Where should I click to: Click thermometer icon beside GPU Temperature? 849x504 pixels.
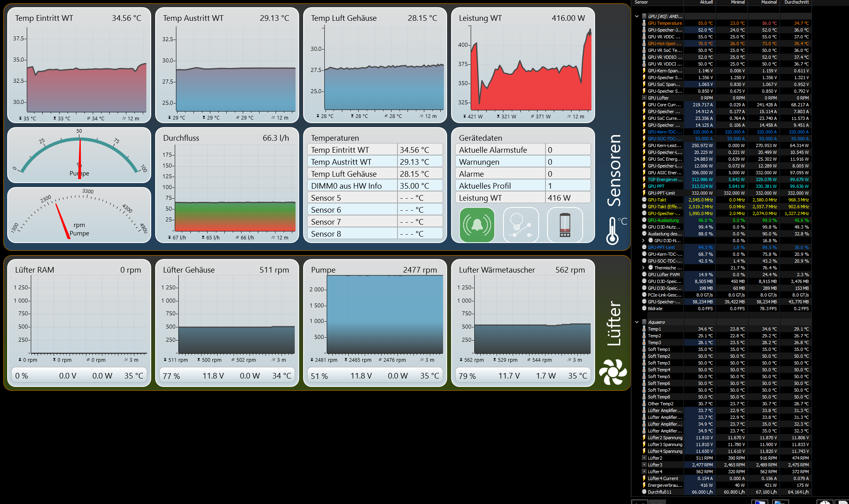(644, 23)
